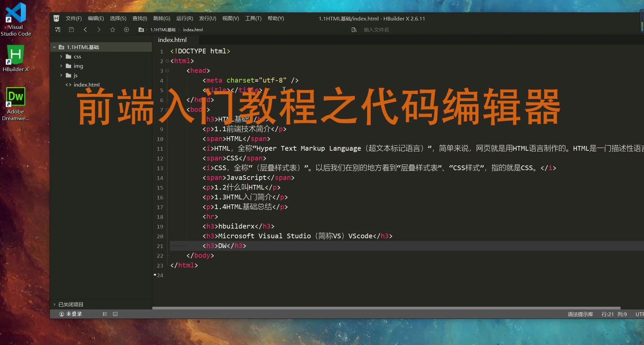The image size is (644, 345).
Task: Click the folder icon in breadcrumb bar
Action: pos(141,30)
